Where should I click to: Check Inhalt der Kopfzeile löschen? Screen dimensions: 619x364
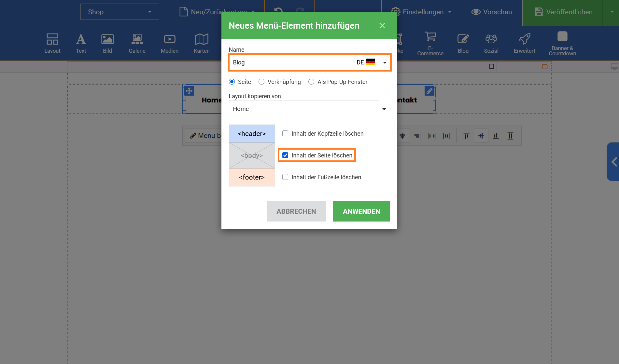pyautogui.click(x=285, y=134)
